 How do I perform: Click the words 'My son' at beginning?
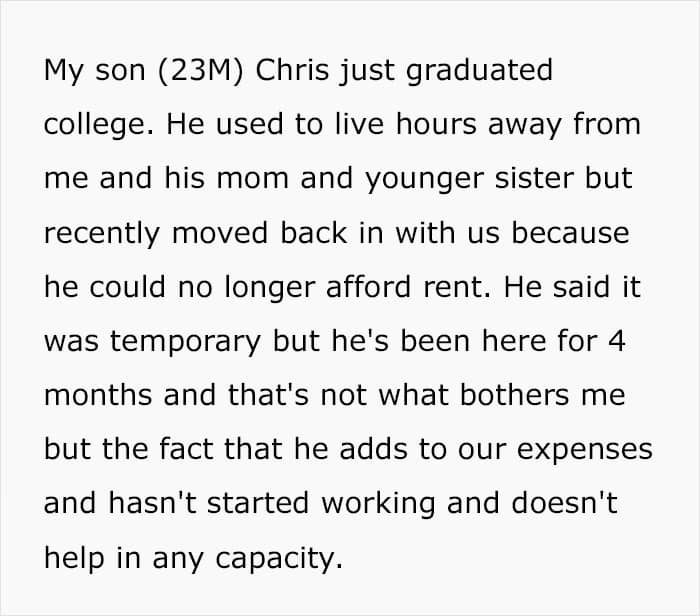click(x=95, y=71)
